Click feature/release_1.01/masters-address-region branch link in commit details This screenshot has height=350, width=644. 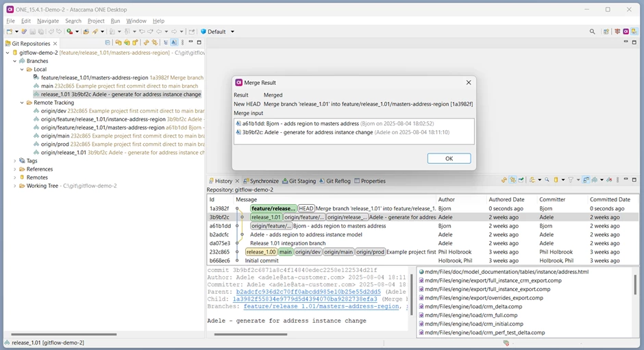321,306
